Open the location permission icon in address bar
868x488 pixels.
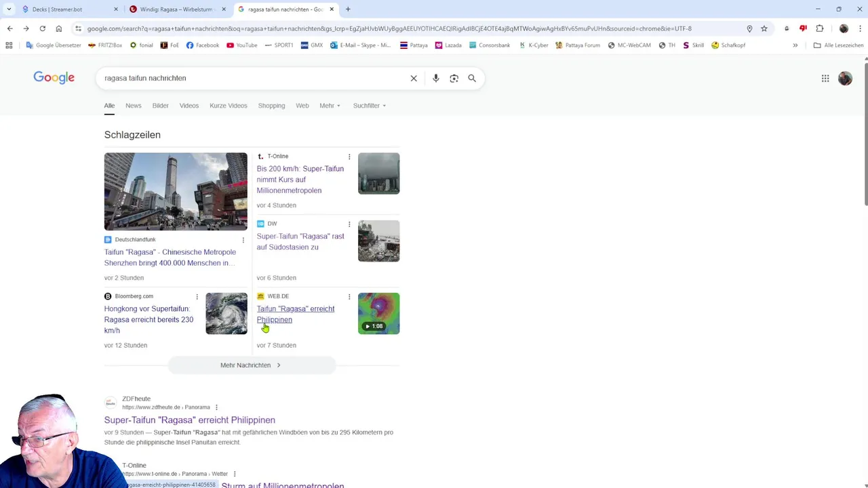pos(749,28)
